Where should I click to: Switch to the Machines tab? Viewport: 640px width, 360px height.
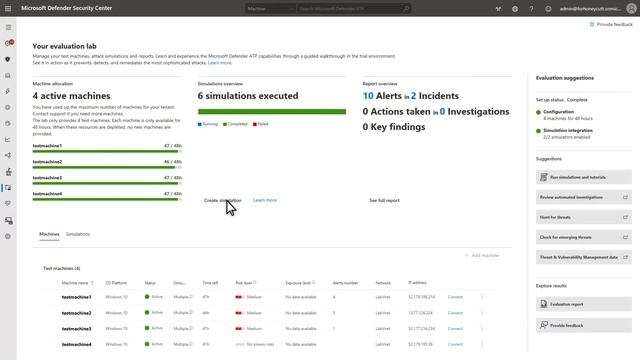point(49,234)
